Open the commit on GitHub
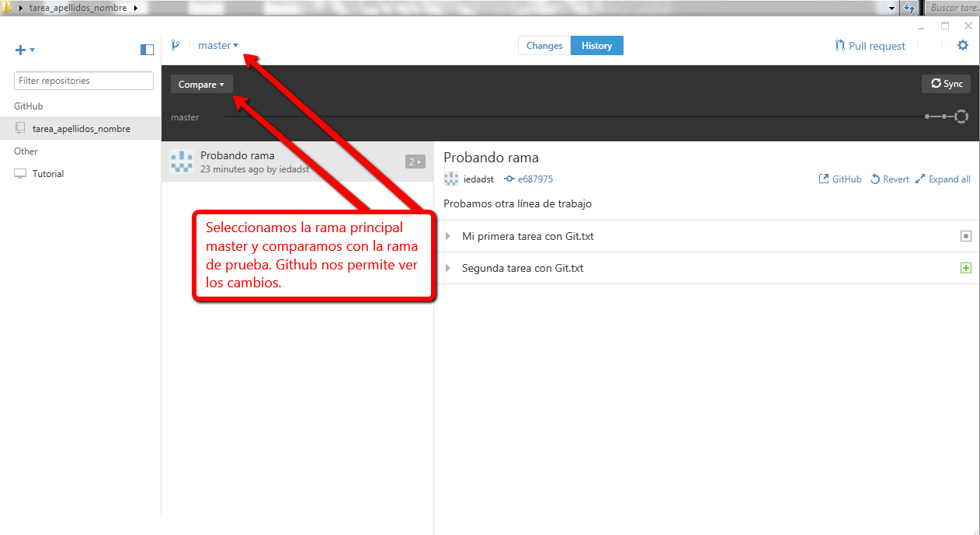Screen dimensions: 980x535 tap(840, 179)
